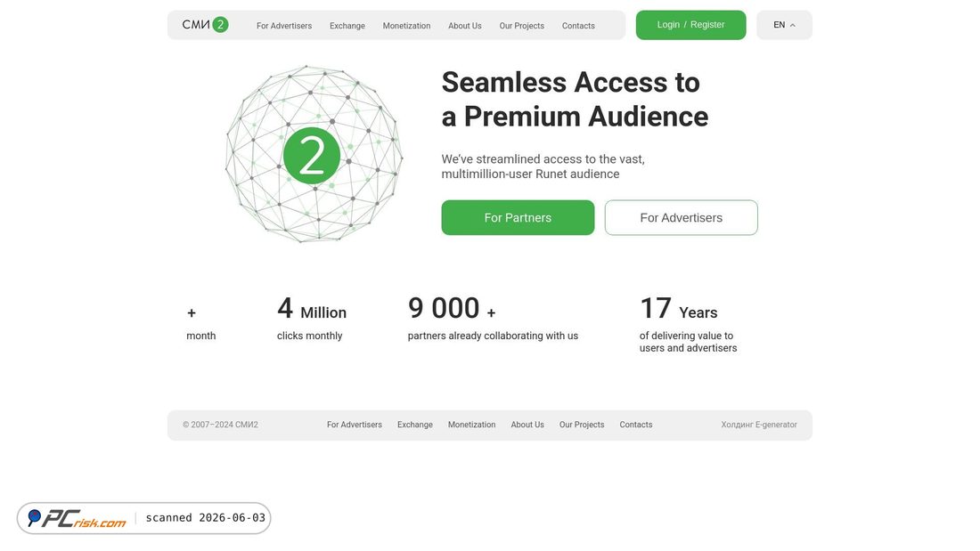This screenshot has height=551, width=980.
Task: Click the Login / Register button
Action: 690,25
